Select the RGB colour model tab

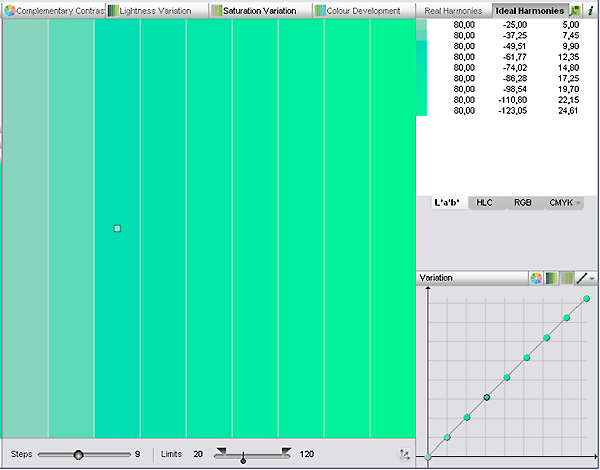pos(522,202)
